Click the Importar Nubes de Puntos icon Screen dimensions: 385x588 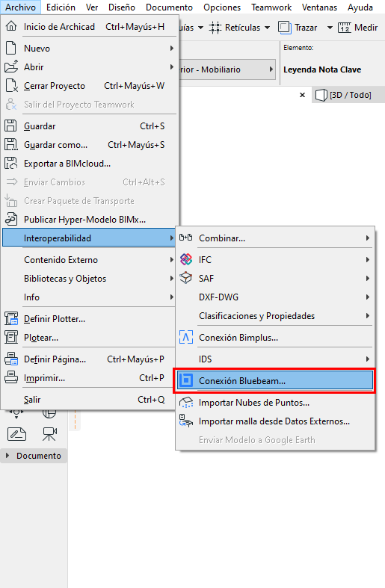186,403
